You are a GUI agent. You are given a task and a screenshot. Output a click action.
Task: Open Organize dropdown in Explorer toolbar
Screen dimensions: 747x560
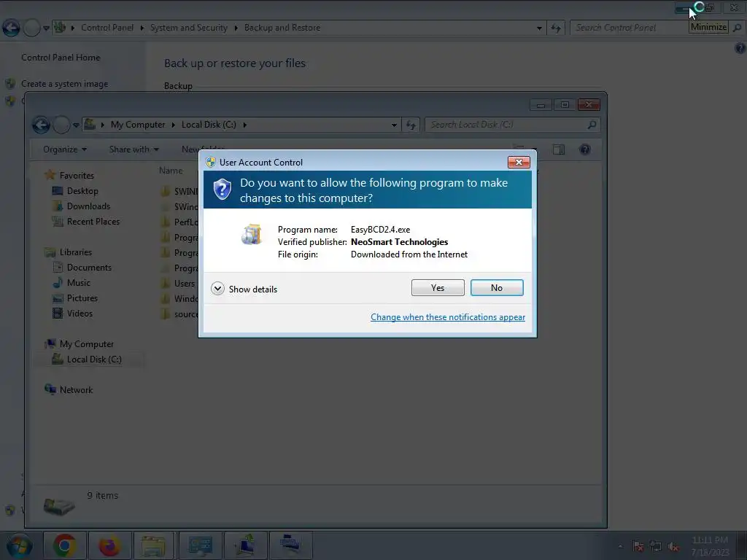65,149
